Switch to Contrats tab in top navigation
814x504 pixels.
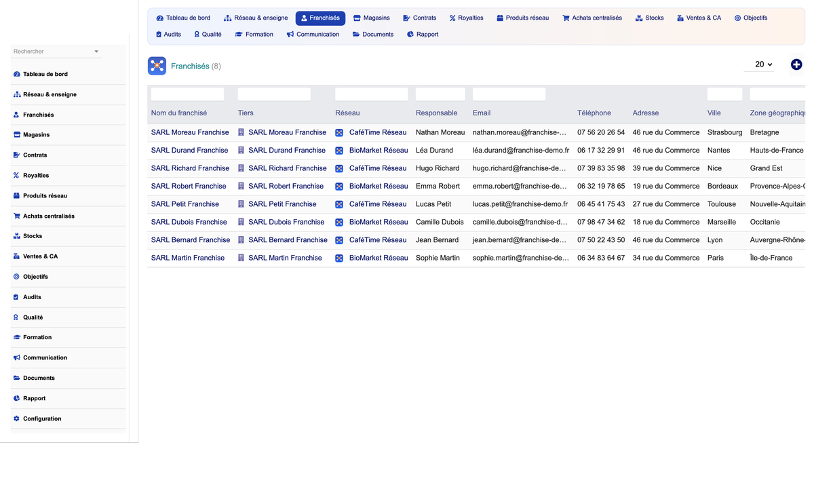click(x=419, y=18)
